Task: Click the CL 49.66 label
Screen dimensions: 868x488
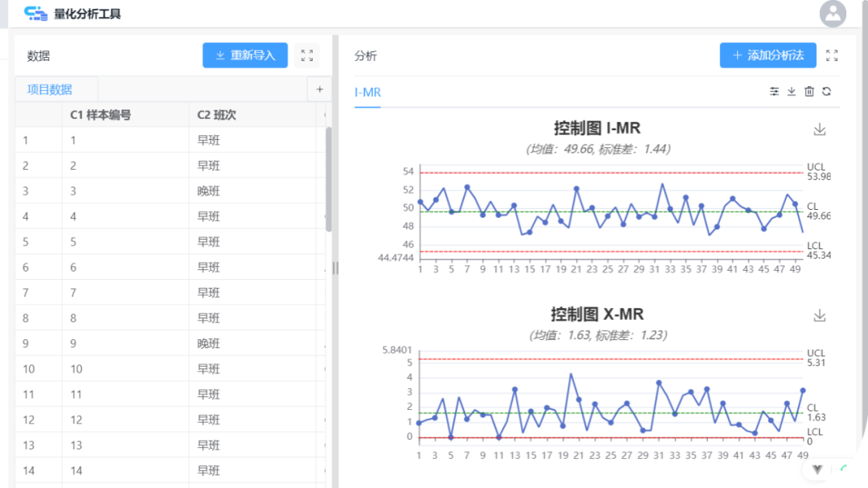Action: coord(818,211)
